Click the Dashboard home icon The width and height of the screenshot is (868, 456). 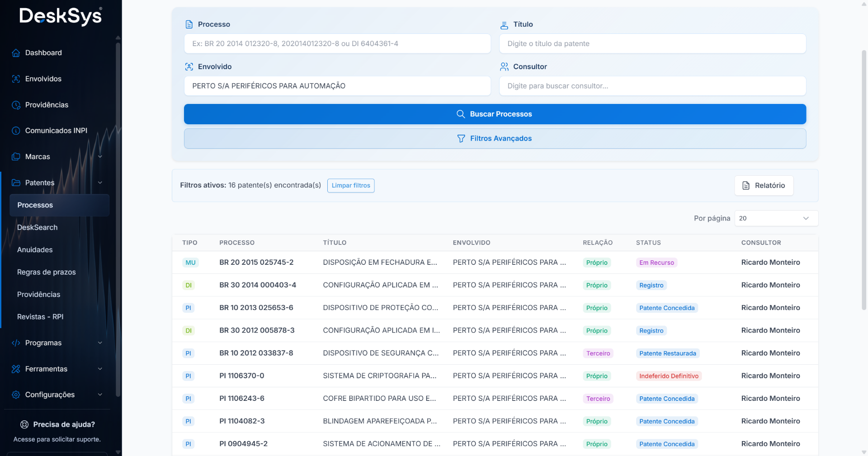(x=16, y=53)
